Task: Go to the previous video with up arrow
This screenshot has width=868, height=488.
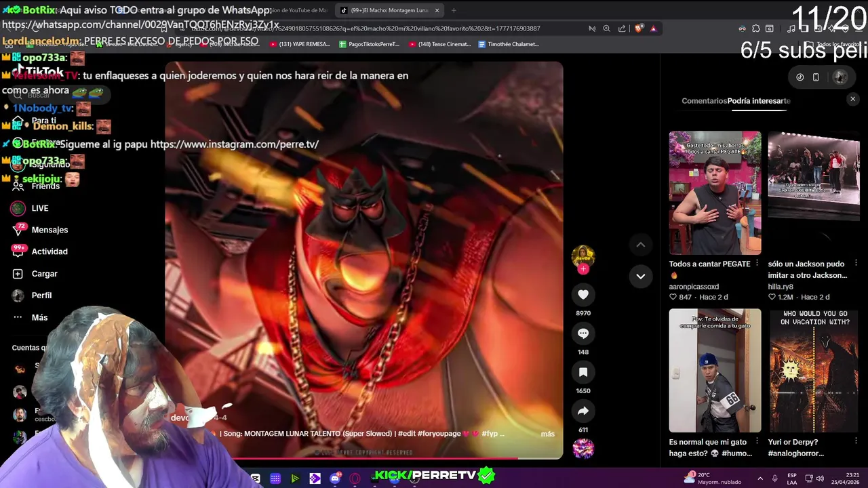Action: point(640,245)
